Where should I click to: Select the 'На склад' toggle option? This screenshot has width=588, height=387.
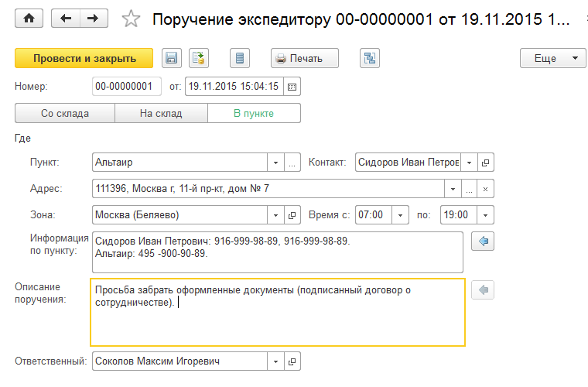tap(161, 114)
